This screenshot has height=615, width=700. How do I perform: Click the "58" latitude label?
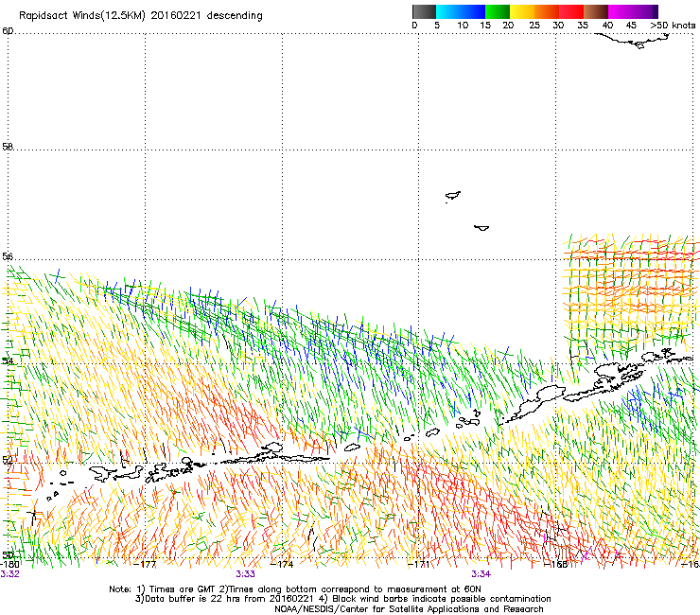click(x=8, y=147)
